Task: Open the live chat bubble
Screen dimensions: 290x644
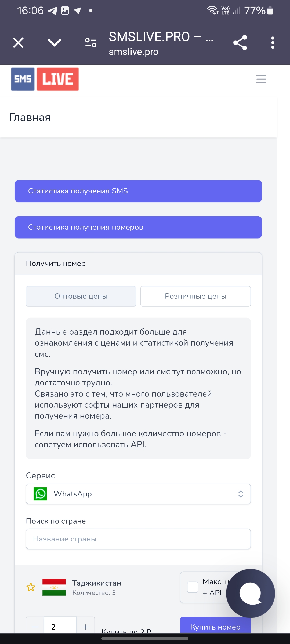Action: [251, 593]
